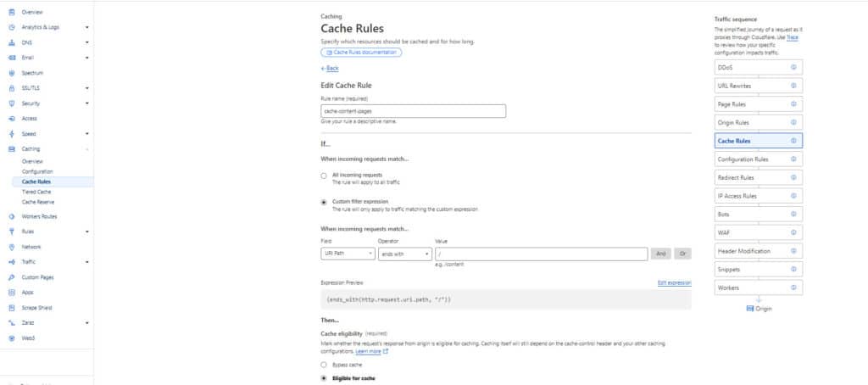The image size is (868, 385).
Task: Click the Email envelope icon
Action: (12, 58)
